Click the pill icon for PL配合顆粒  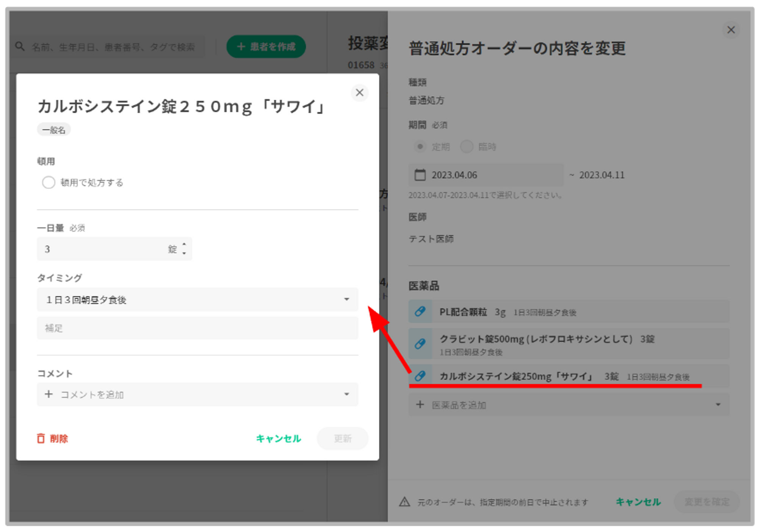click(420, 312)
